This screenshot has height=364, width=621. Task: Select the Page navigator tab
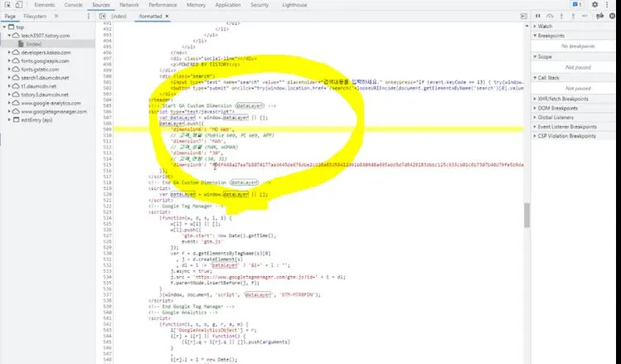[x=10, y=17]
